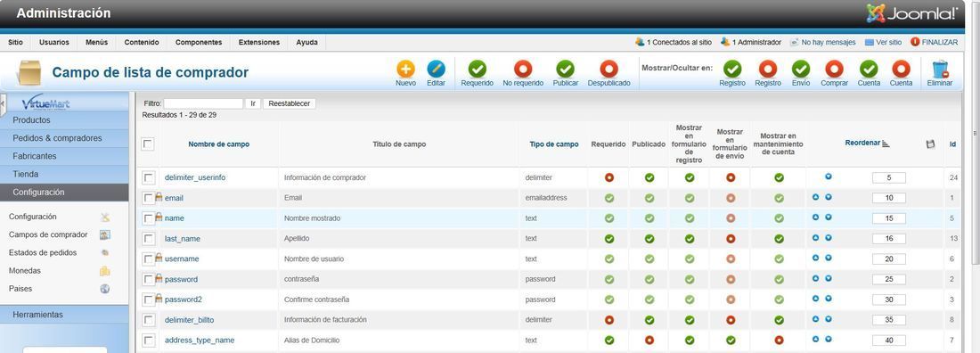
Task: Click the save order icon beside Reordenar
Action: (x=930, y=144)
